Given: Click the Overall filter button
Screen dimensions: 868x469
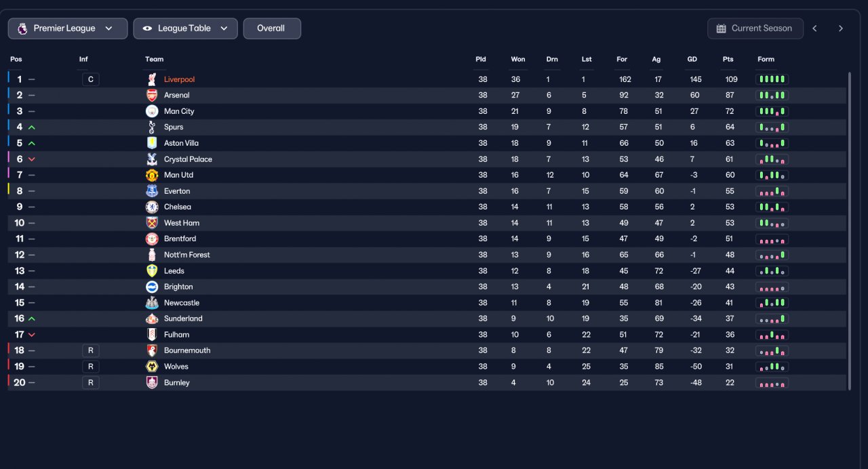Looking at the screenshot, I should click(x=271, y=28).
